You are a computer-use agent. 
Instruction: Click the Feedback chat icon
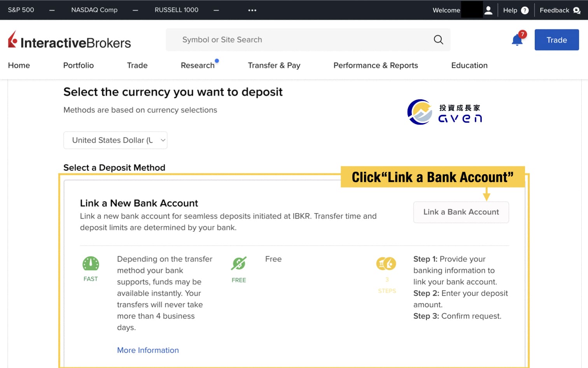(577, 11)
